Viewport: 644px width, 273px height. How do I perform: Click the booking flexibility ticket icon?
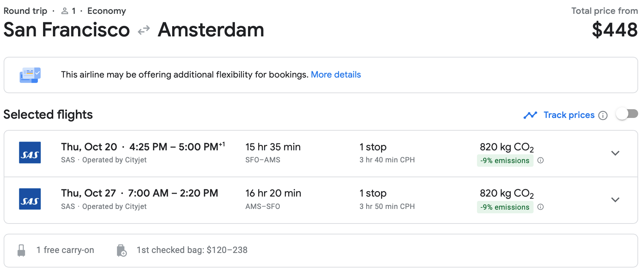pos(30,75)
